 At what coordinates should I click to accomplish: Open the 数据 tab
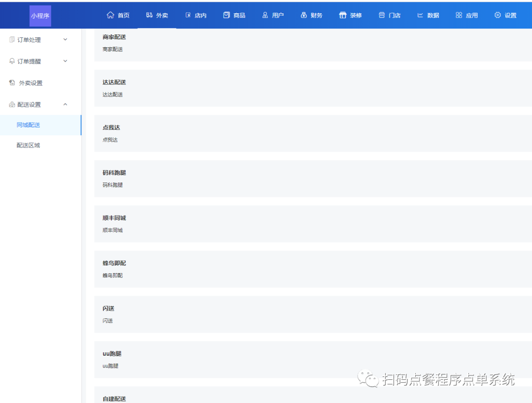pos(428,15)
